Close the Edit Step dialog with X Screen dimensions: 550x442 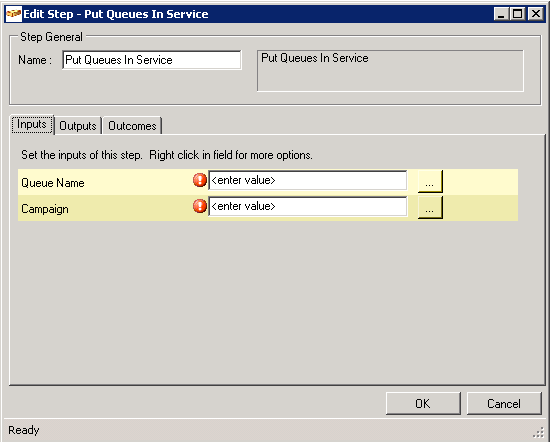536,14
